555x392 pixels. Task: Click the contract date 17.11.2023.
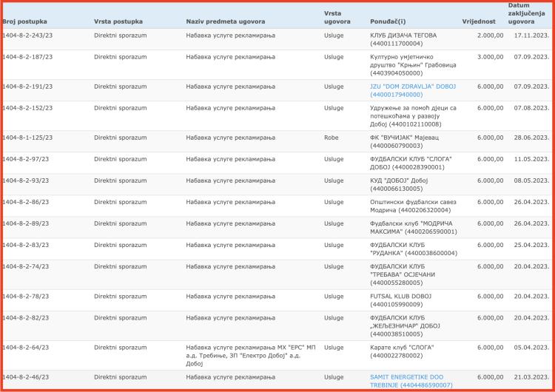coord(531,36)
